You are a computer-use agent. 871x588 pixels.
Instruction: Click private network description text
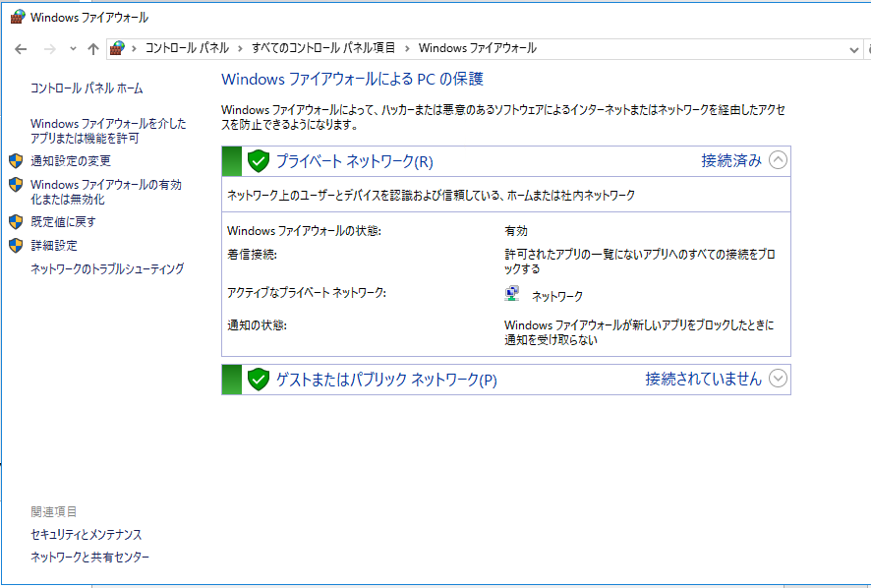click(431, 195)
